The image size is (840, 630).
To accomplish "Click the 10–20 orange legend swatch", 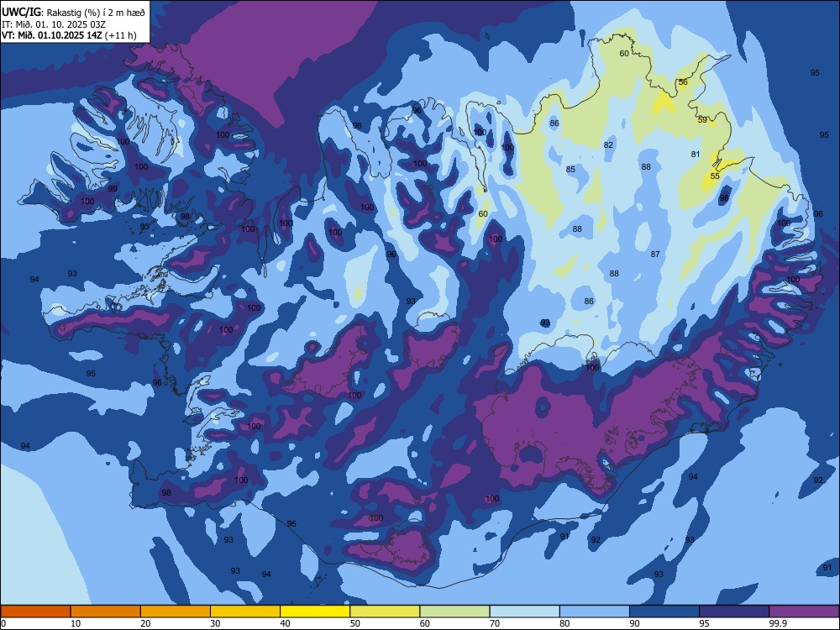I will tap(106, 612).
